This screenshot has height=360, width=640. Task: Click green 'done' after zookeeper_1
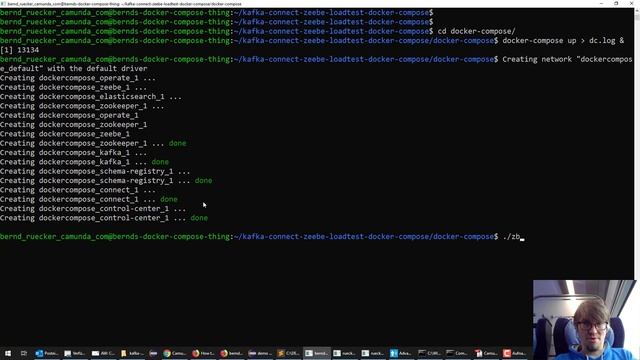click(177, 143)
